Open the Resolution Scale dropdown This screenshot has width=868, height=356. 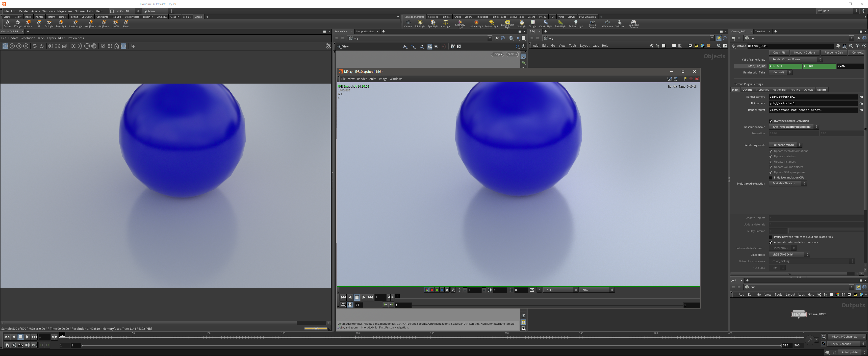tap(793, 127)
